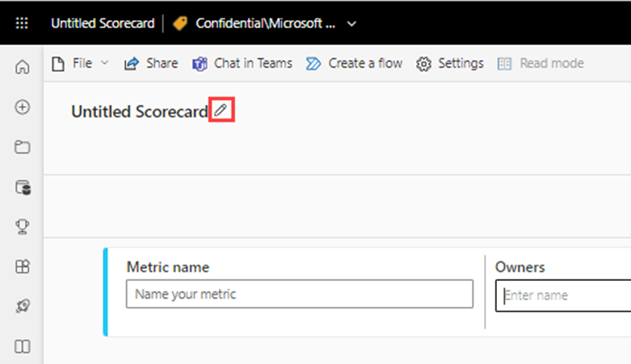Click the Share button
This screenshot has height=364, width=631.
(x=151, y=64)
